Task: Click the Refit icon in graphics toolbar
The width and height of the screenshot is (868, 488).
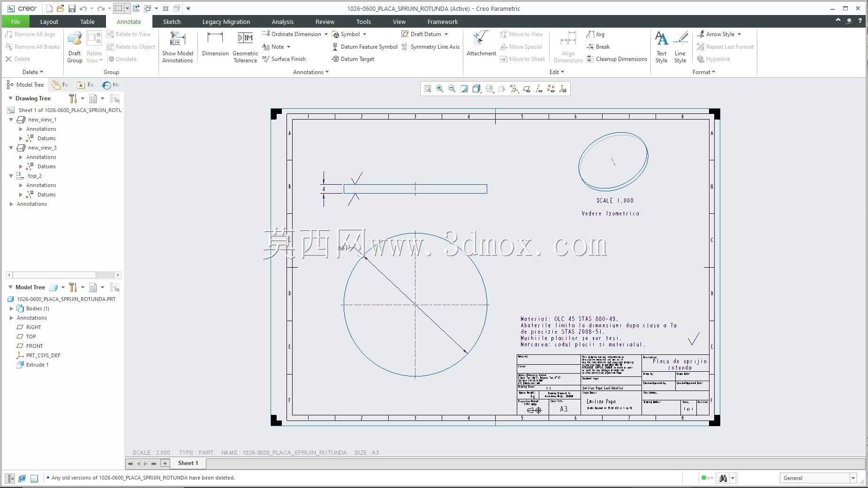Action: (x=427, y=89)
